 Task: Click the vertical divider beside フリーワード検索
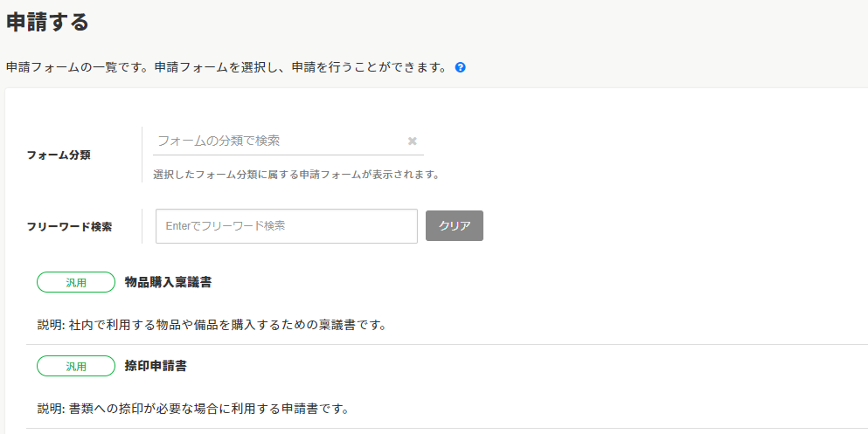tap(142, 225)
